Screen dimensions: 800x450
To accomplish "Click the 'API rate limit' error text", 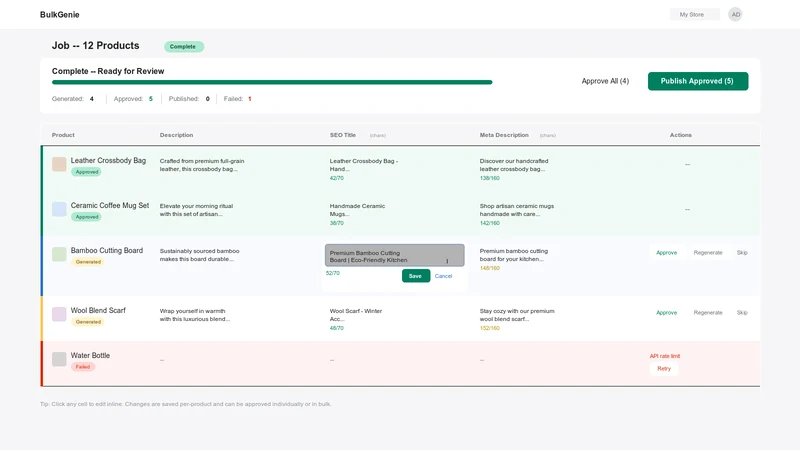I will point(665,356).
